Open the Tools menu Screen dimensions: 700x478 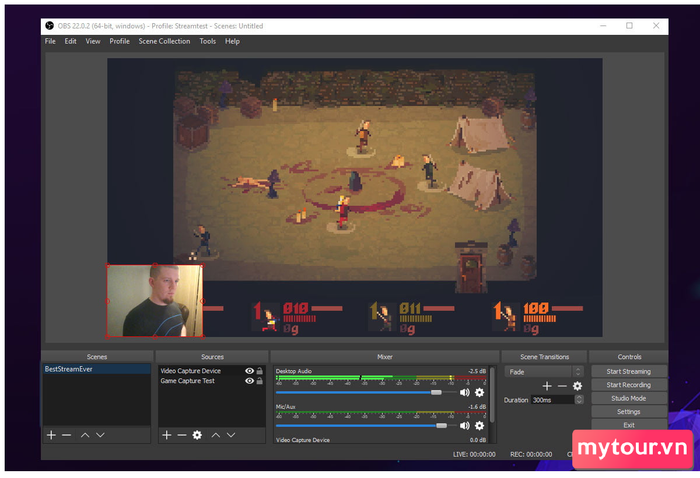click(208, 41)
